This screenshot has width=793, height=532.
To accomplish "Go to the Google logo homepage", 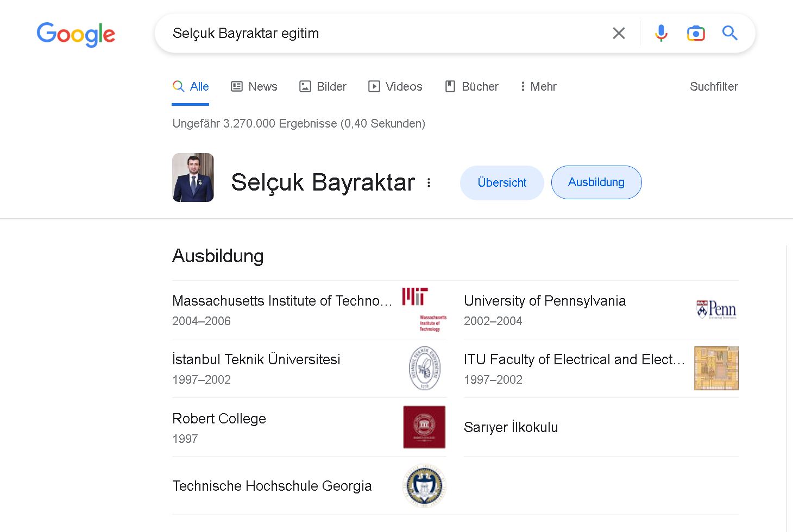I will click(x=76, y=35).
